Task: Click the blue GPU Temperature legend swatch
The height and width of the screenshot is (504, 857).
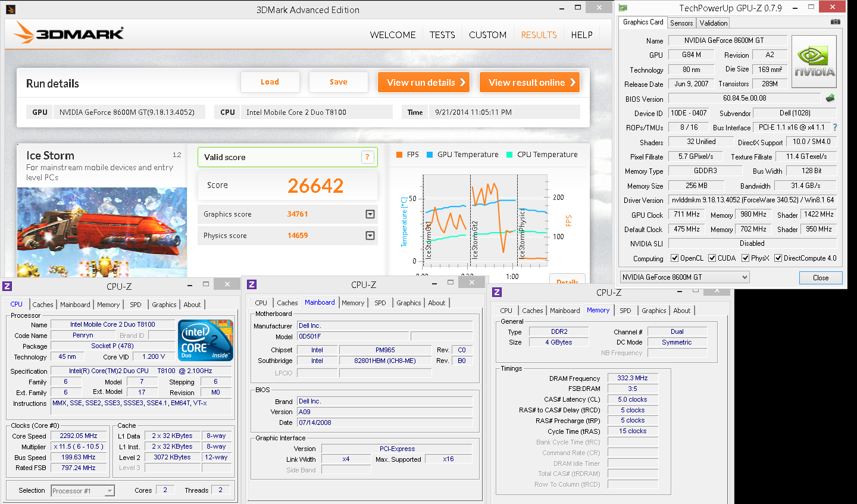Action: tap(430, 155)
